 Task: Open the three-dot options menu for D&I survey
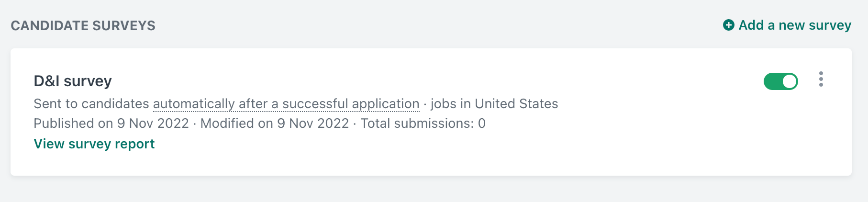tap(821, 79)
